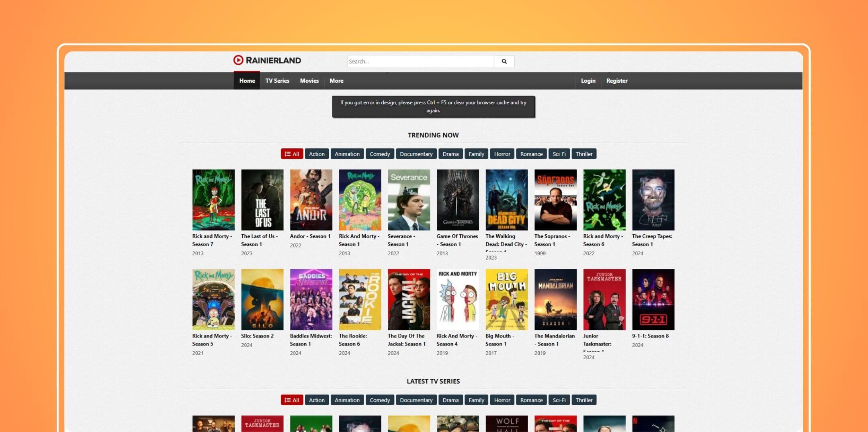Open Rick and Morty Season 7 poster
Image resolution: width=868 pixels, height=432 pixels.
click(x=213, y=200)
